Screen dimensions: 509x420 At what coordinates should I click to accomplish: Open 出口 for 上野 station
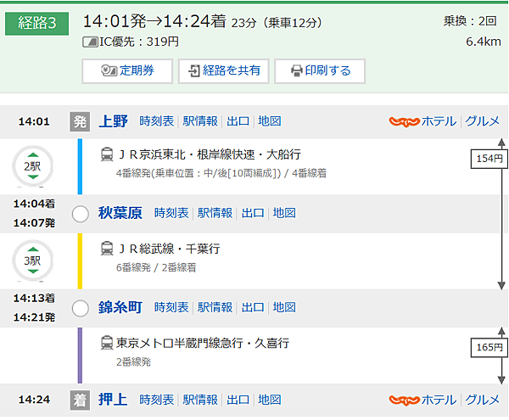coord(238,121)
